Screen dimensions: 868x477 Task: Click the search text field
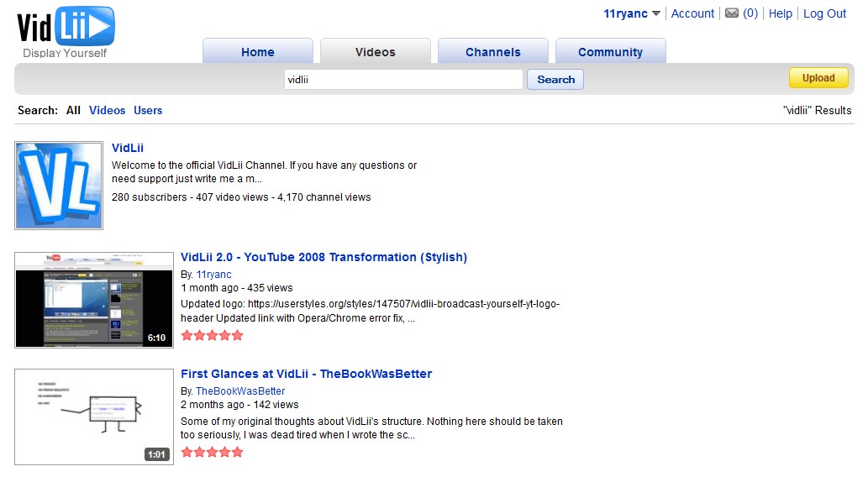click(x=403, y=80)
